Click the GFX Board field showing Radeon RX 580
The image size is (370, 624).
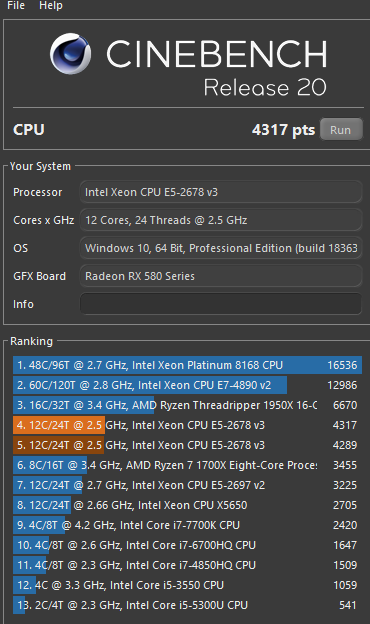(x=221, y=276)
